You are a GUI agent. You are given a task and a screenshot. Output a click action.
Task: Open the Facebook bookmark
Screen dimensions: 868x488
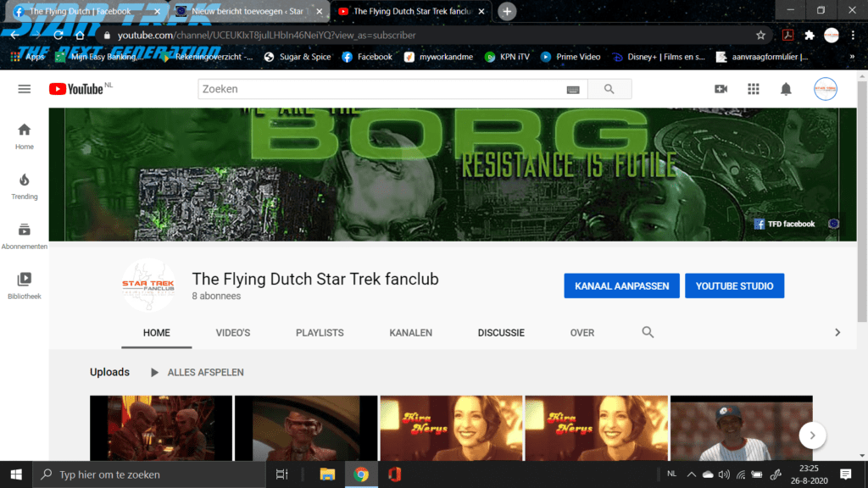[368, 57]
